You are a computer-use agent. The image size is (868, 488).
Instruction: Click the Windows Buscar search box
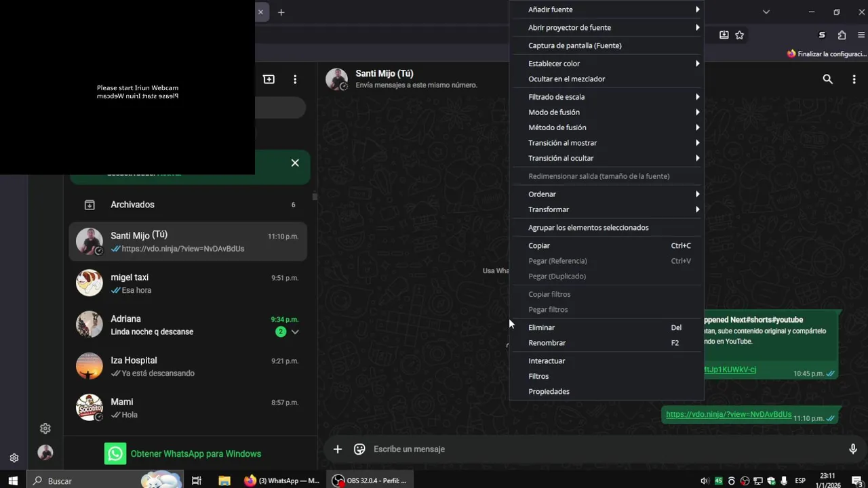point(105,481)
